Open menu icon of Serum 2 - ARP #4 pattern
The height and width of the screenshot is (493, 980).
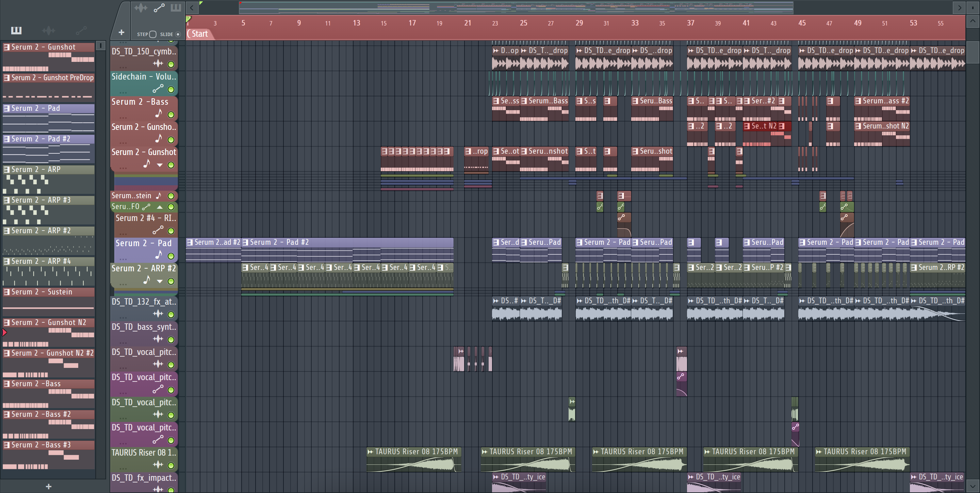6,261
